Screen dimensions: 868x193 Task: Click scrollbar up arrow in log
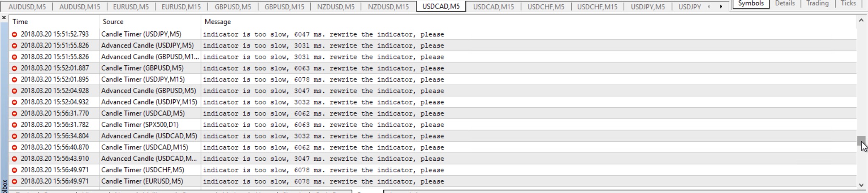pyautogui.click(x=861, y=20)
